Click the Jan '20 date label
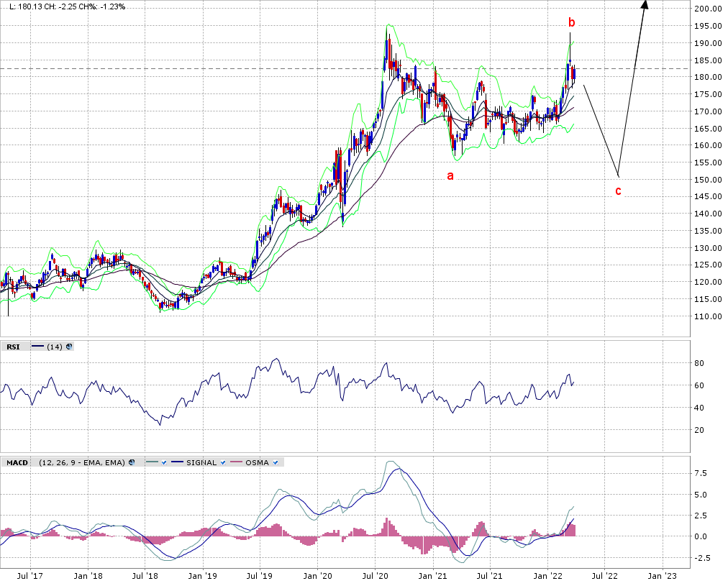Image resolution: width=728 pixels, height=586 pixels. 317,576
